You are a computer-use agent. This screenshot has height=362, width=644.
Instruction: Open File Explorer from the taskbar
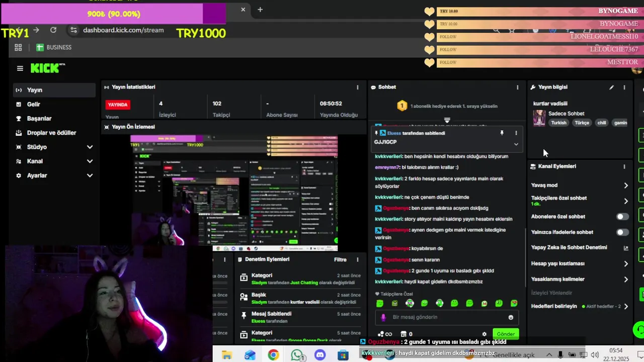[227, 355]
